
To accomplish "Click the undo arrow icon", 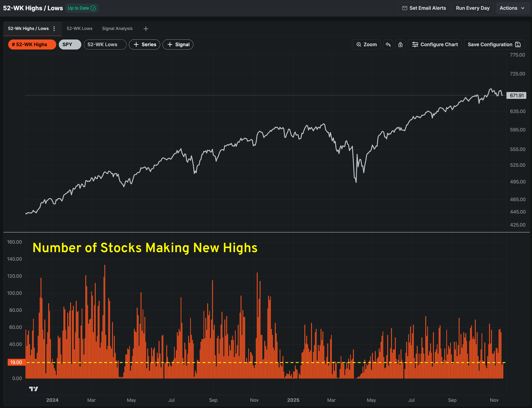I will (388, 45).
